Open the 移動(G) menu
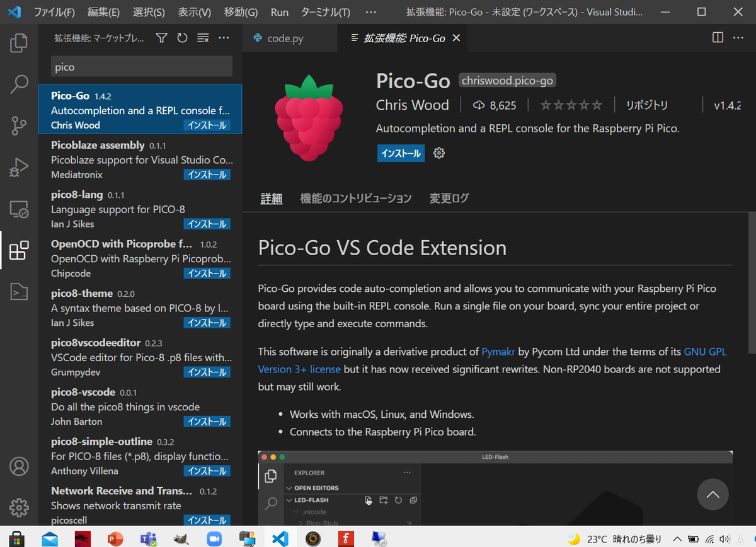Viewport: 756px width, 547px height. pos(241,12)
